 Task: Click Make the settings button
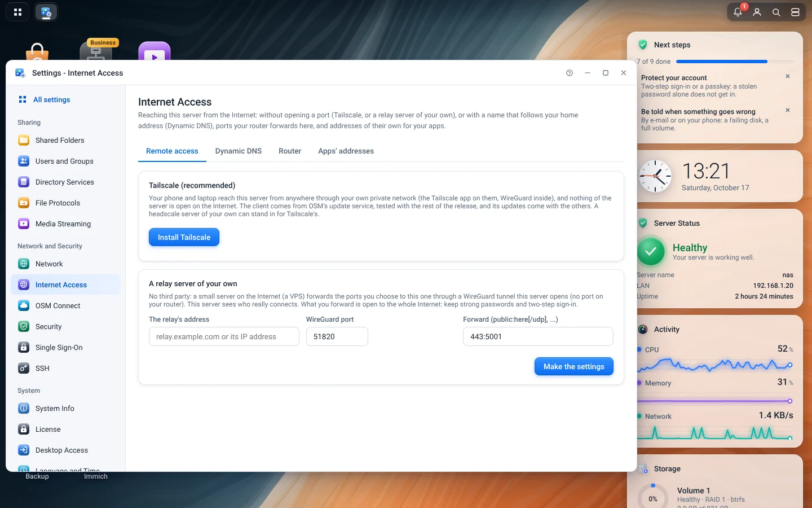click(x=573, y=366)
